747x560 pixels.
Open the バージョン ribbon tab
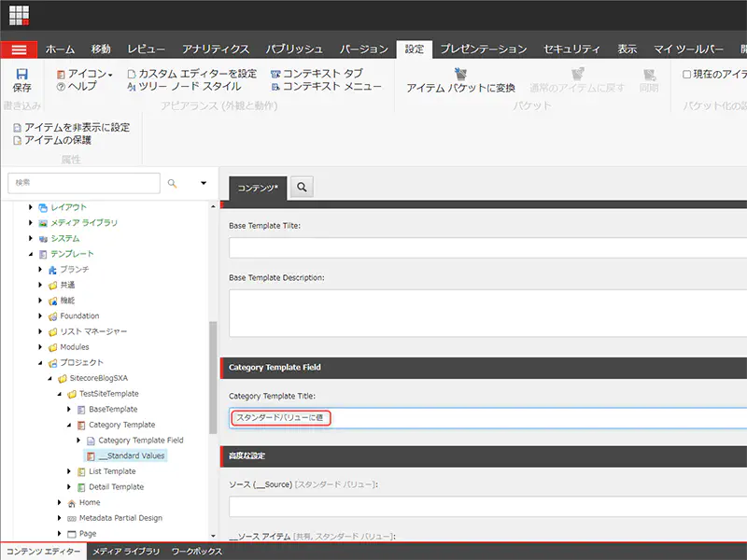[x=364, y=49]
